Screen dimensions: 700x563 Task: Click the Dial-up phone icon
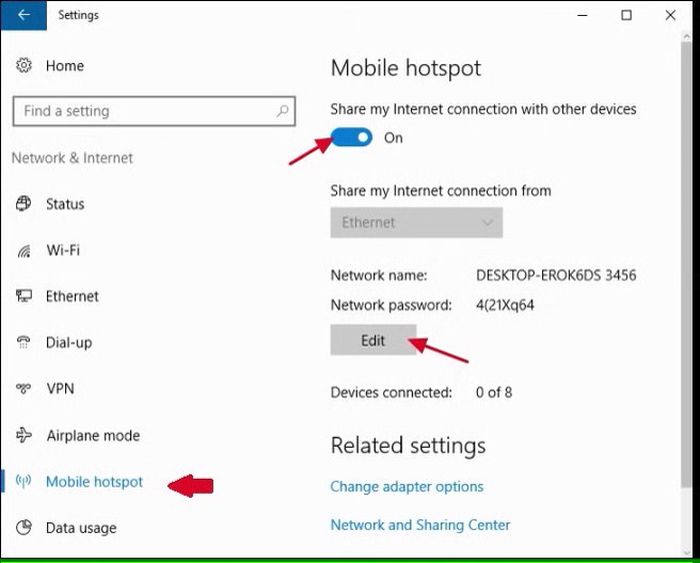click(24, 342)
